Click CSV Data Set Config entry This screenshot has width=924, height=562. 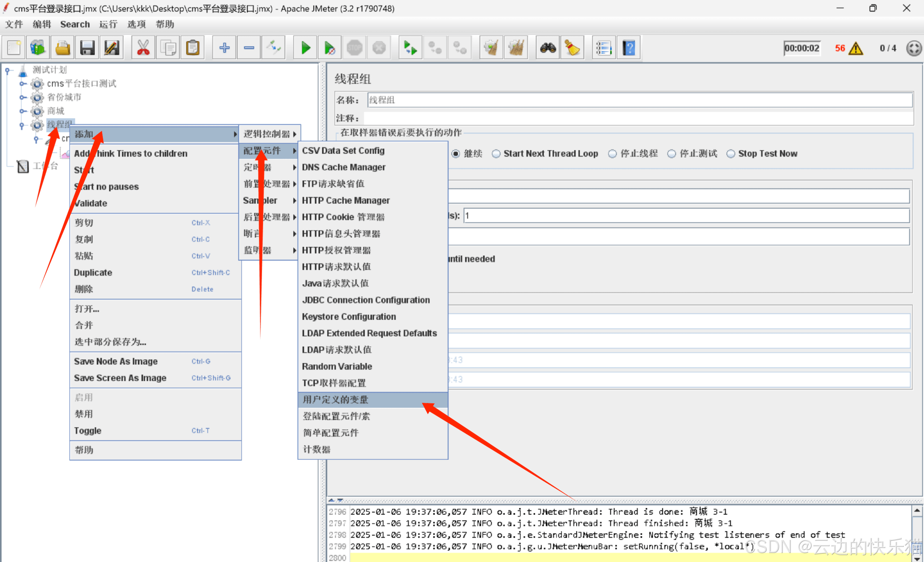point(343,151)
